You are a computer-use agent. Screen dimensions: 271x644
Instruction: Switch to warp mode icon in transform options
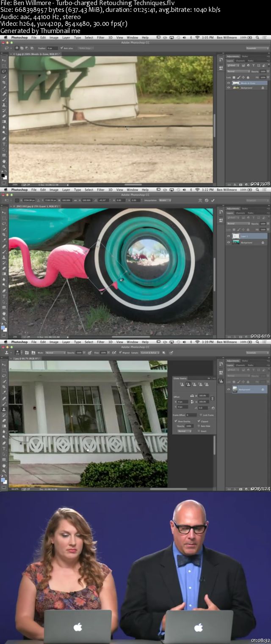200,200
